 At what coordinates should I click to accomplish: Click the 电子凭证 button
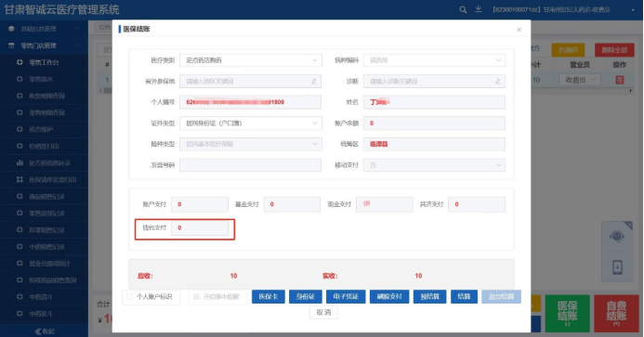click(346, 297)
